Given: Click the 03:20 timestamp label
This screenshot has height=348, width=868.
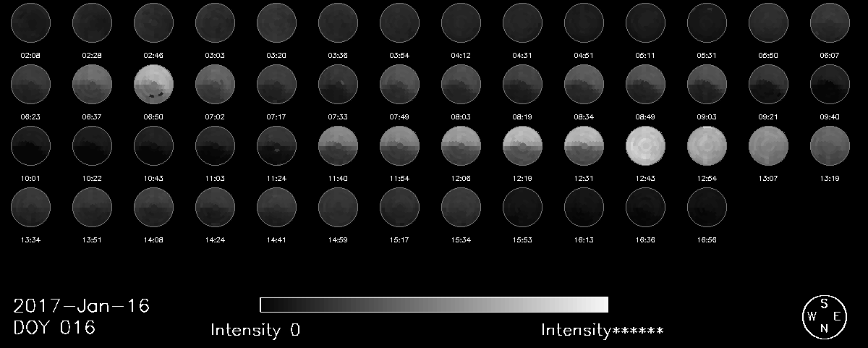Looking at the screenshot, I should pyautogui.click(x=276, y=54).
